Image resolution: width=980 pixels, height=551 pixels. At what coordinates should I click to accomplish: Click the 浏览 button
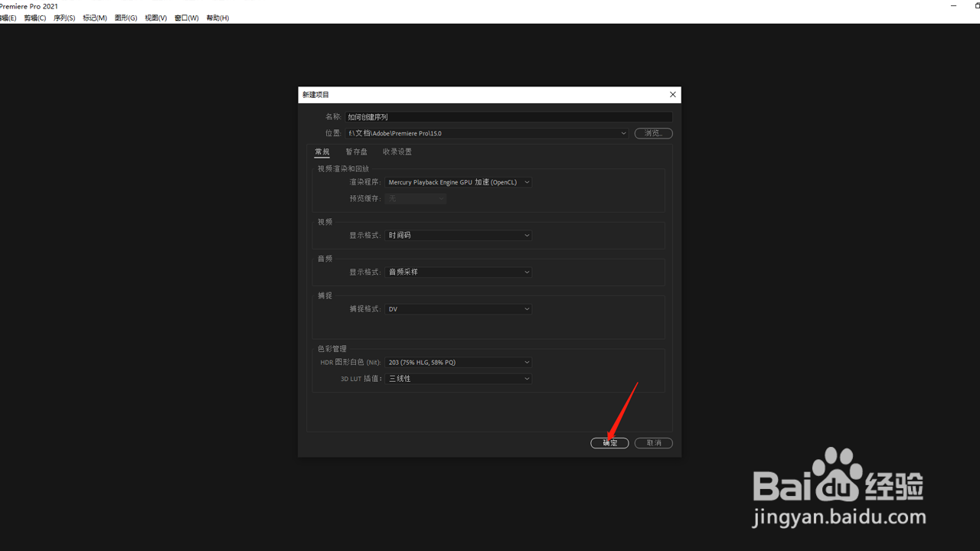653,133
